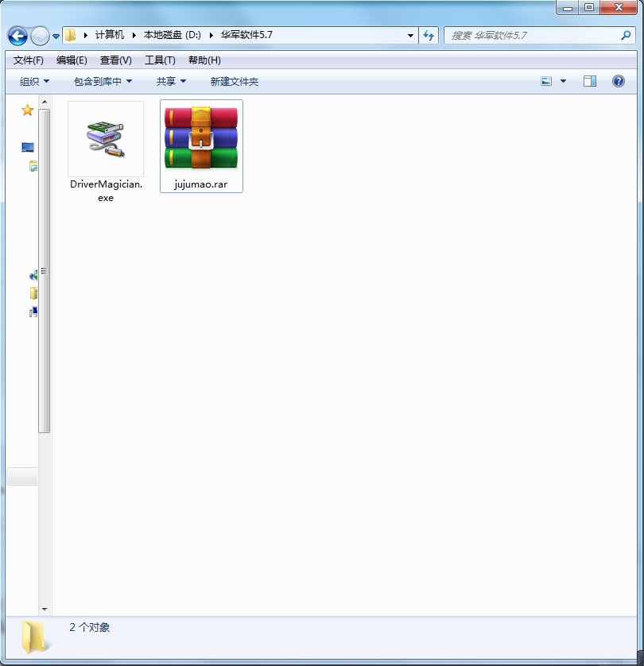Click the folder icon in details pane
This screenshot has height=666, width=644.
[34, 637]
